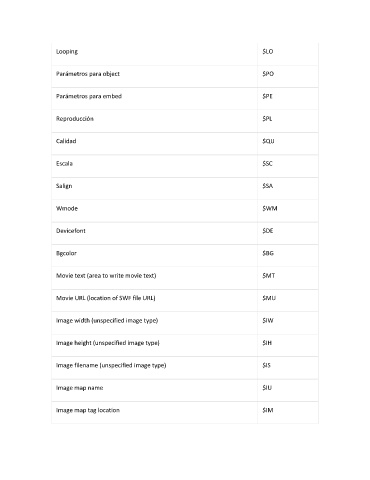Click the Reproducción row label
Image resolution: width=370 pixels, height=480 pixels.
click(x=75, y=119)
